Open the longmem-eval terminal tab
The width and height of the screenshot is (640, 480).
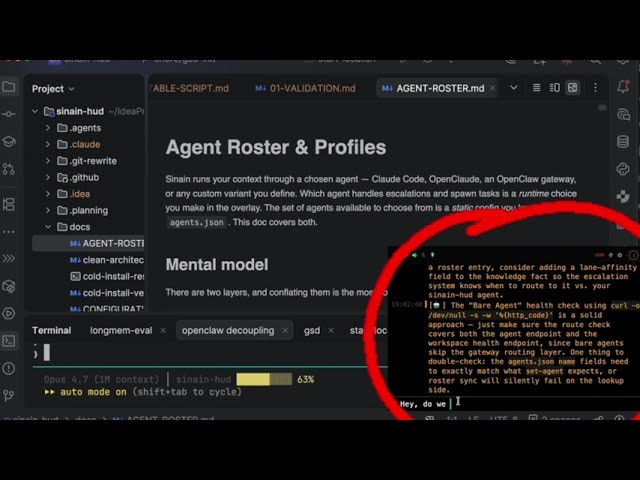pyautogui.click(x=121, y=331)
